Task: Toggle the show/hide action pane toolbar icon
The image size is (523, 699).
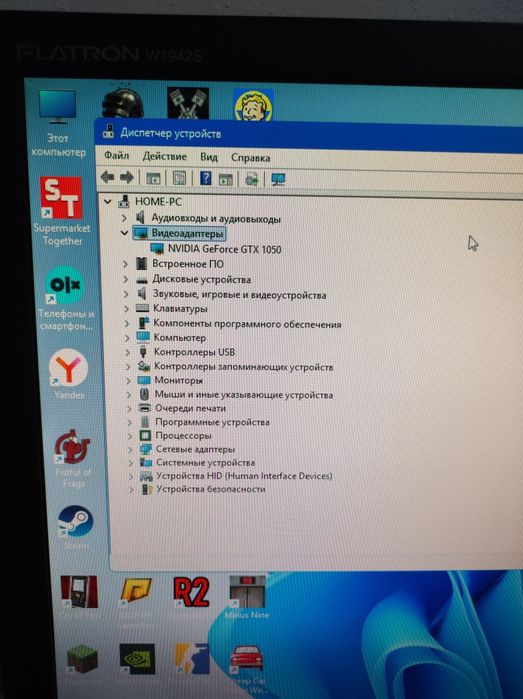Action: click(226, 179)
